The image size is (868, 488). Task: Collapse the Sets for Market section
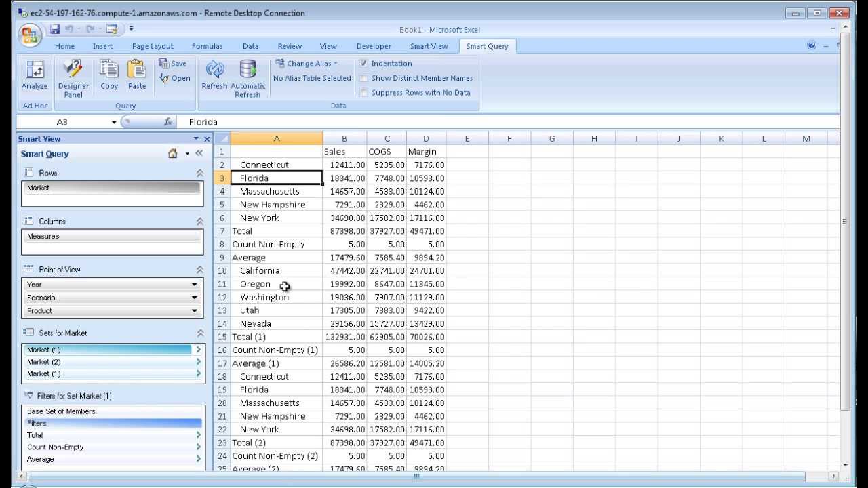[200, 333]
